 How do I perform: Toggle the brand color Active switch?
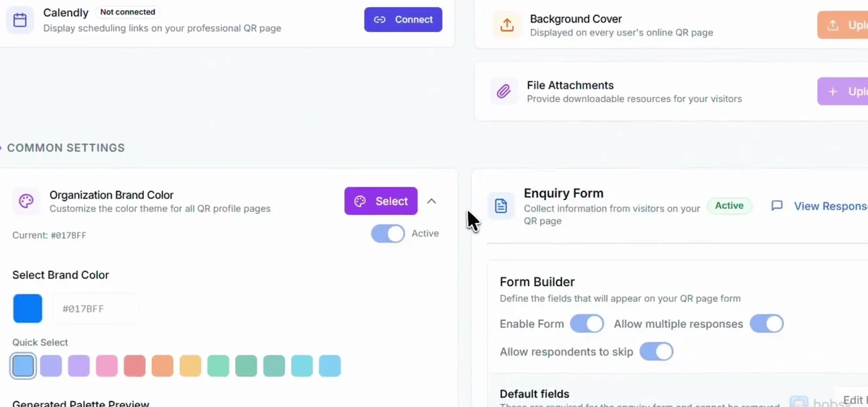tap(388, 233)
